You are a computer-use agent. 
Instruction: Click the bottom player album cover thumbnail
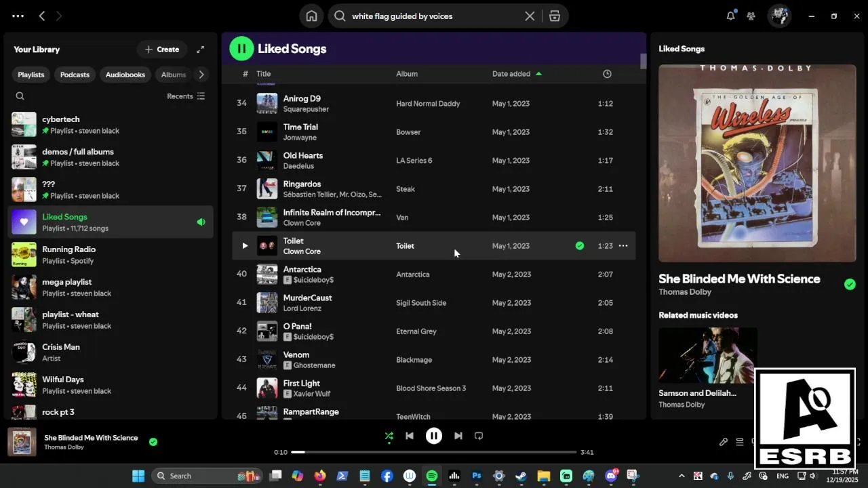click(x=22, y=442)
